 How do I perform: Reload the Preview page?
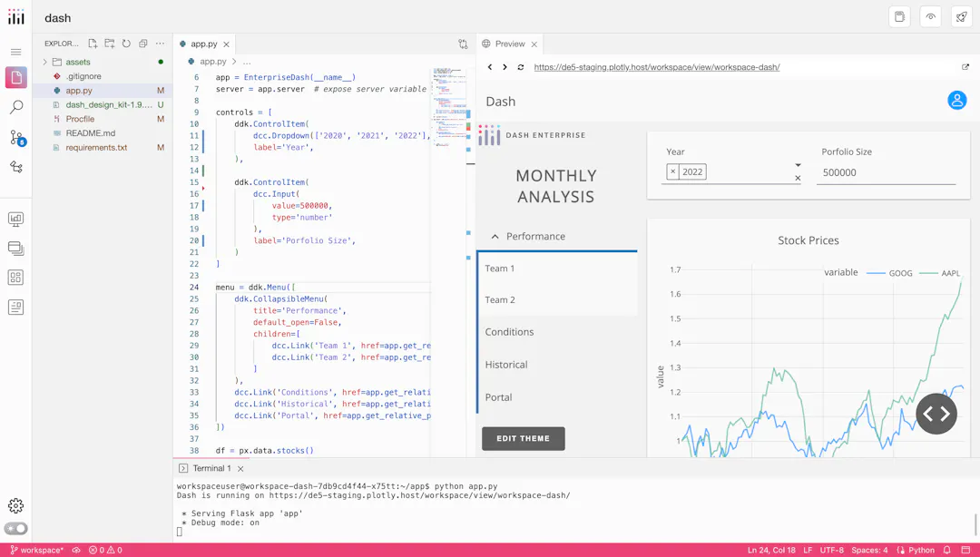point(521,67)
